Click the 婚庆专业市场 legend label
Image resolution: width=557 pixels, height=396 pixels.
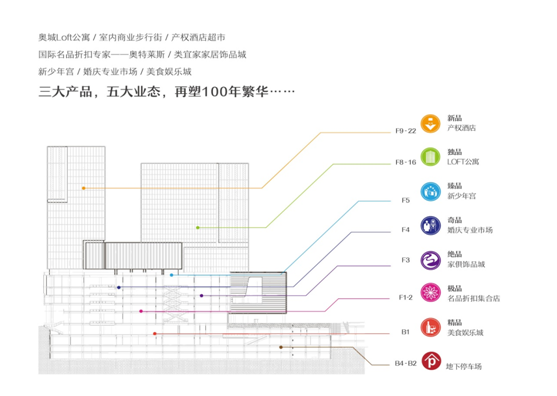(x=470, y=230)
